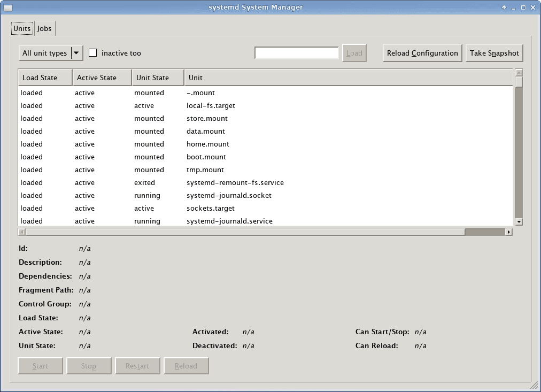The height and width of the screenshot is (392, 541).
Task: Focus the unit name text field
Action: 297,53
